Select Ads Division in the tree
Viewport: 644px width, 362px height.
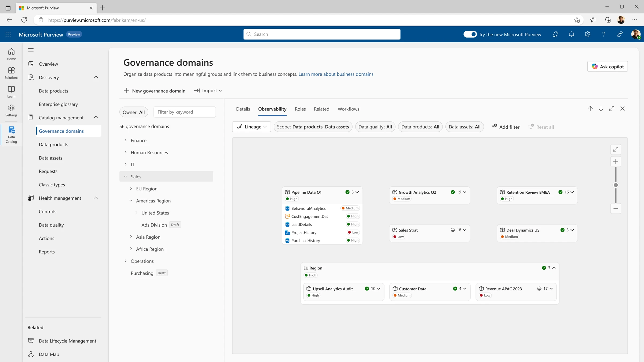[154, 225]
